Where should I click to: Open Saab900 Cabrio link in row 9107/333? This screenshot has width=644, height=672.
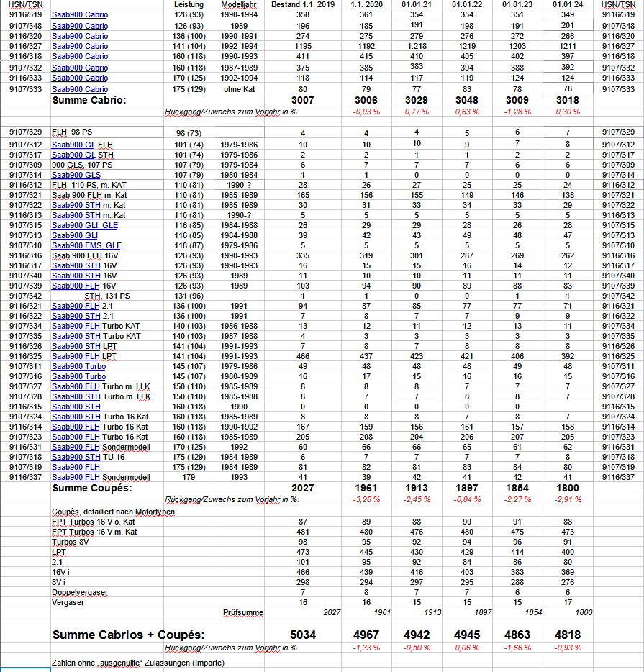point(80,89)
